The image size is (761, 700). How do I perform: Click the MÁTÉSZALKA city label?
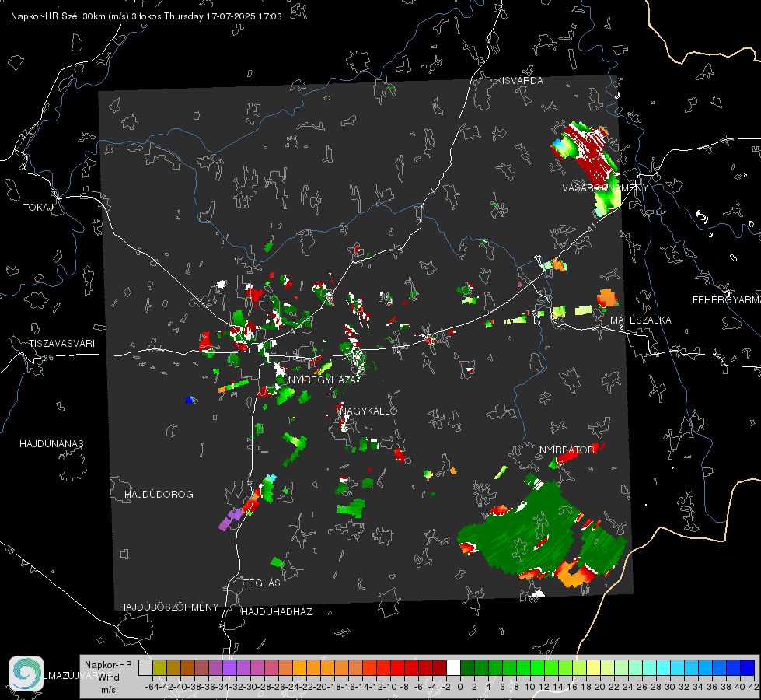(641, 320)
